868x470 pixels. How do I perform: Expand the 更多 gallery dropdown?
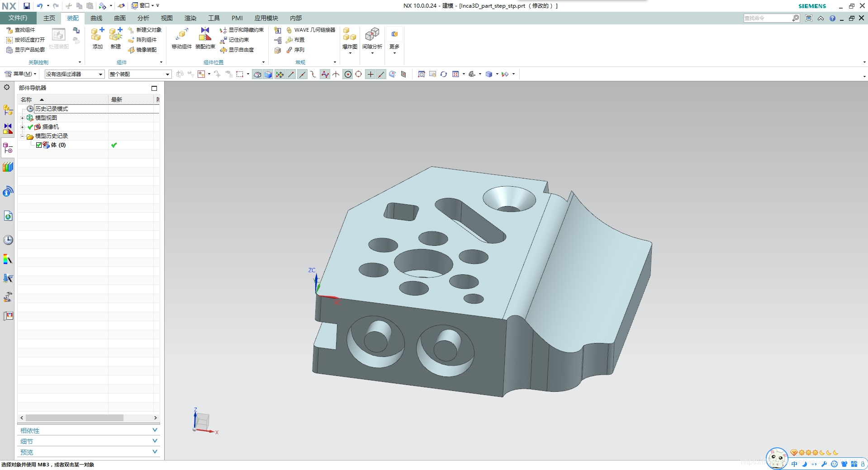[x=394, y=53]
